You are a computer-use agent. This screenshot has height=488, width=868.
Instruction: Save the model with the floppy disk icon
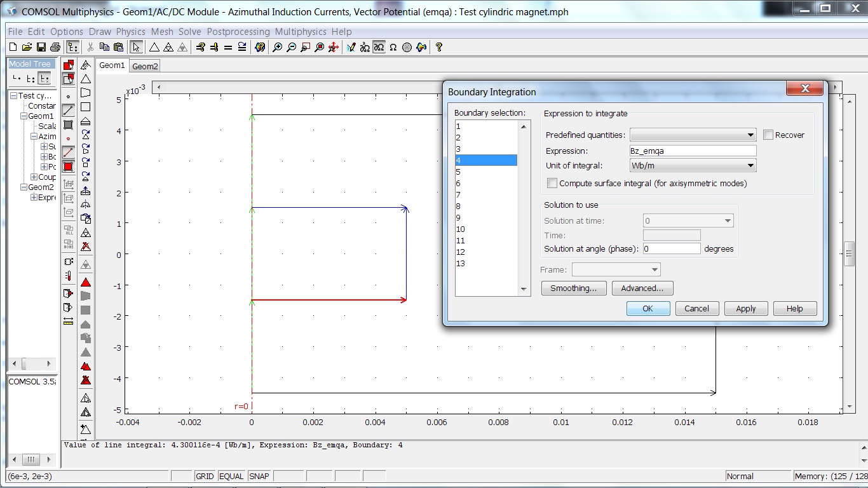41,47
